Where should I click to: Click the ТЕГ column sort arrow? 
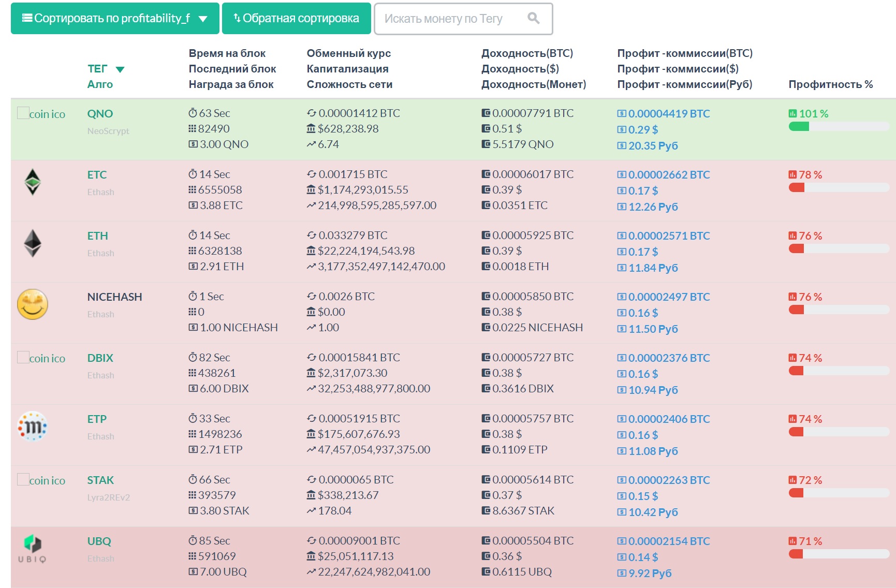click(120, 69)
